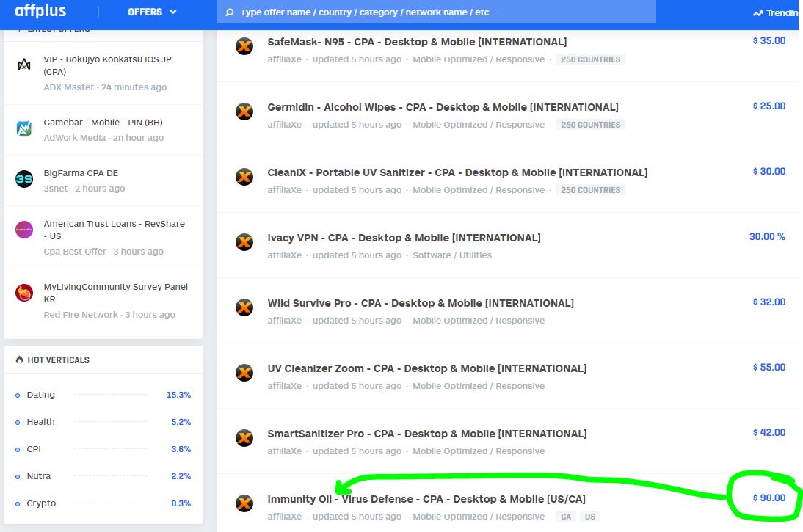The width and height of the screenshot is (803, 532).
Task: Open Germidin - Alcohol Wipes offer
Action: click(443, 107)
